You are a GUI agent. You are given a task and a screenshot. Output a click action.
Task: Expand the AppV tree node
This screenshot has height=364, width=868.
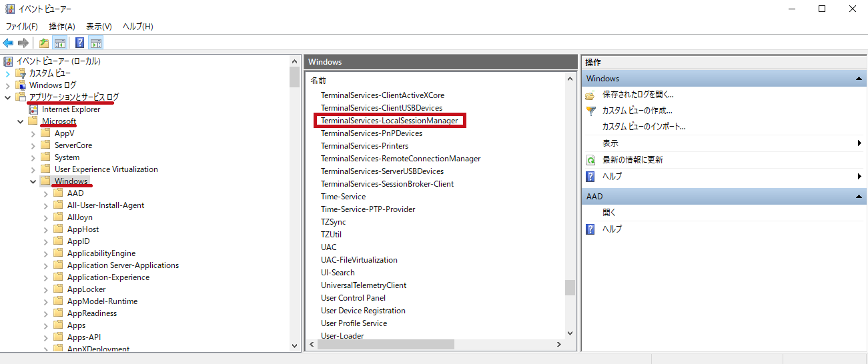point(33,133)
